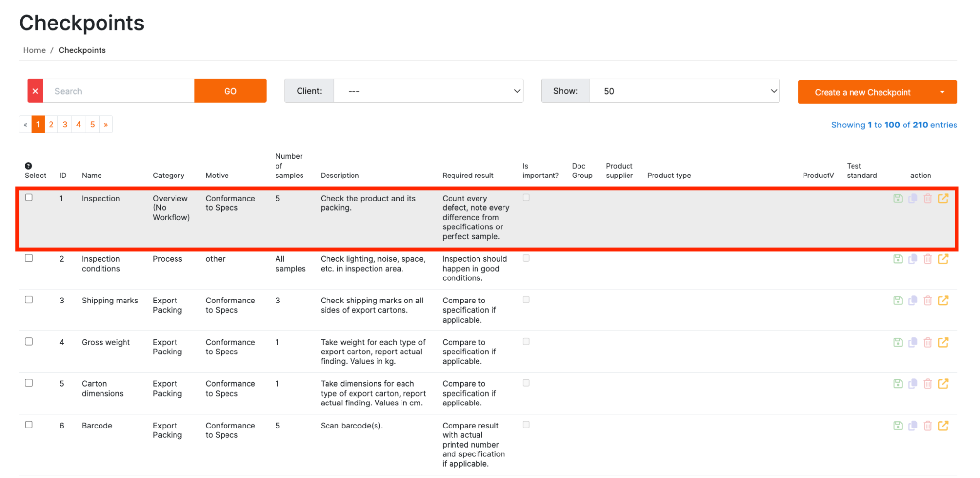Open the Create a new Checkpoint dropdown arrow

coord(942,92)
